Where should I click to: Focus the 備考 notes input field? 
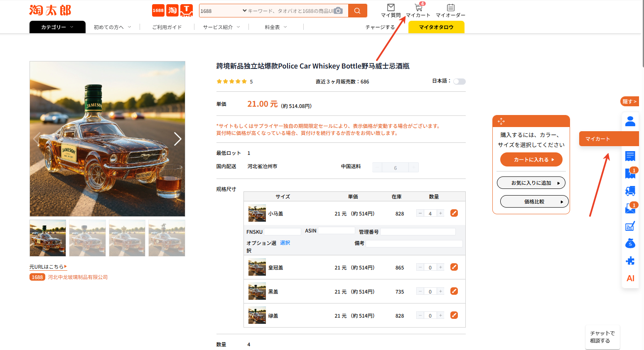point(414,243)
